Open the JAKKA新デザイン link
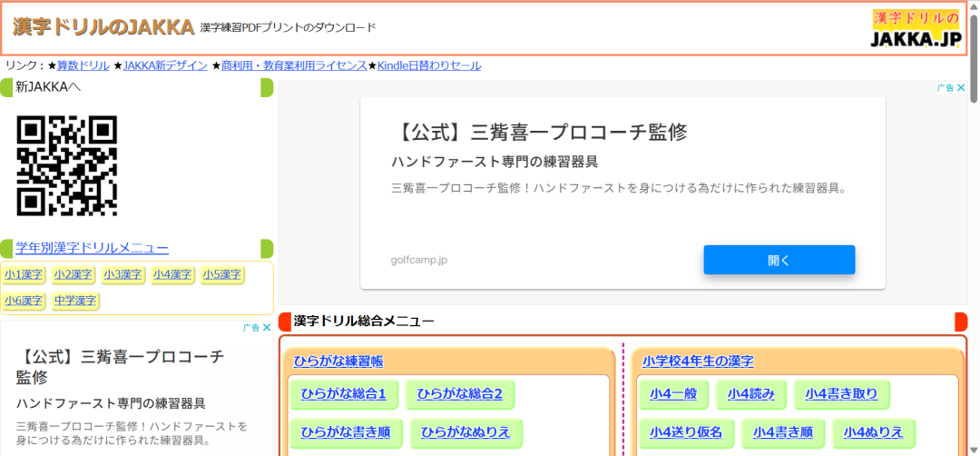 tap(165, 65)
